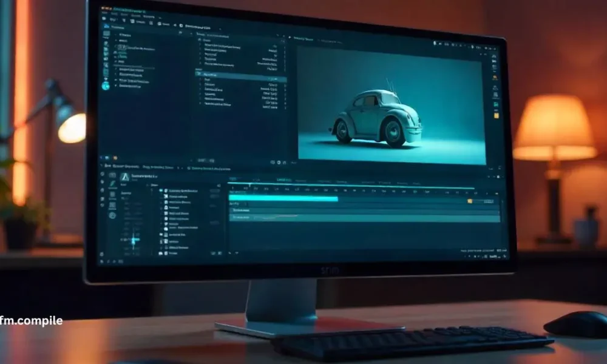The image size is (607, 364).
Task: Toggle visibility of the first layer in the layer list
Action: (x=162, y=190)
